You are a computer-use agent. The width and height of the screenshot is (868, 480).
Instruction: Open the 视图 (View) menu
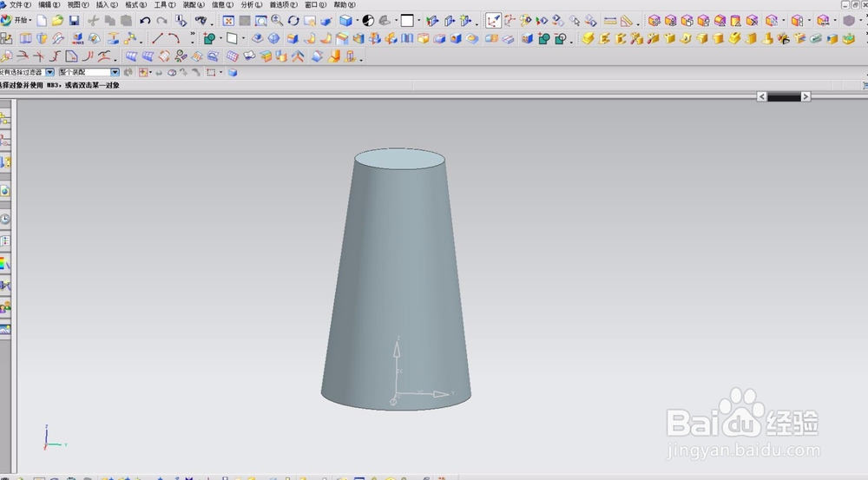(78, 5)
